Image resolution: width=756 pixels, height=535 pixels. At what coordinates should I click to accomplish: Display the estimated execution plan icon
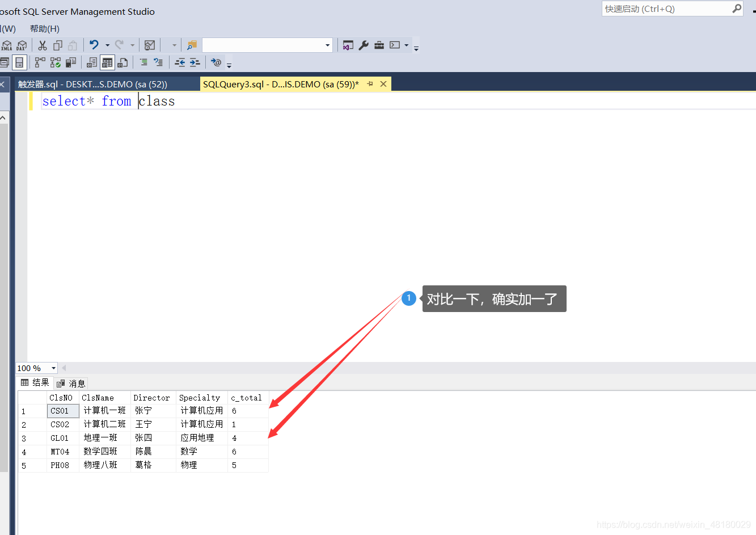point(40,62)
